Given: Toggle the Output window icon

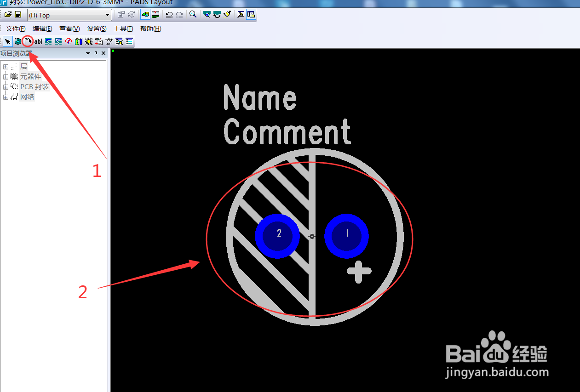Looking at the screenshot, I should coord(241,15).
